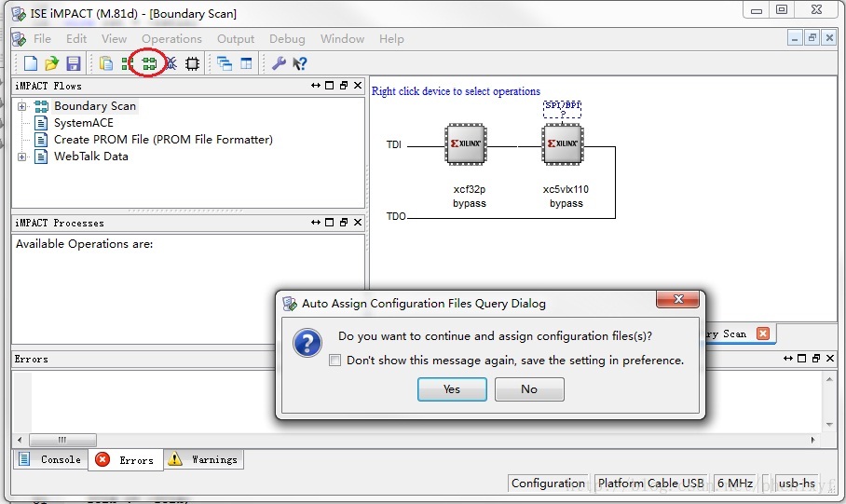Select the xc5vlx110 FPGA chip
The width and height of the screenshot is (846, 504).
563,143
